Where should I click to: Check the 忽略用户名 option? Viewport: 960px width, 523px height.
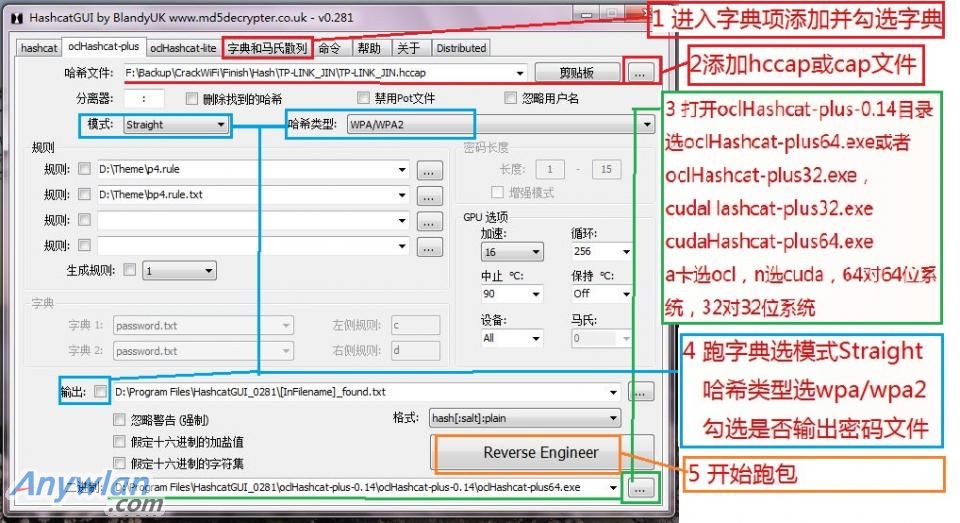[x=511, y=97]
